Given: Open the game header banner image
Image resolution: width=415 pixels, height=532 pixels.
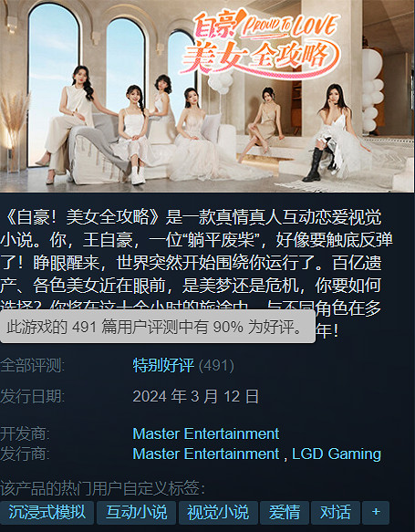Looking at the screenshot, I should tap(208, 96).
